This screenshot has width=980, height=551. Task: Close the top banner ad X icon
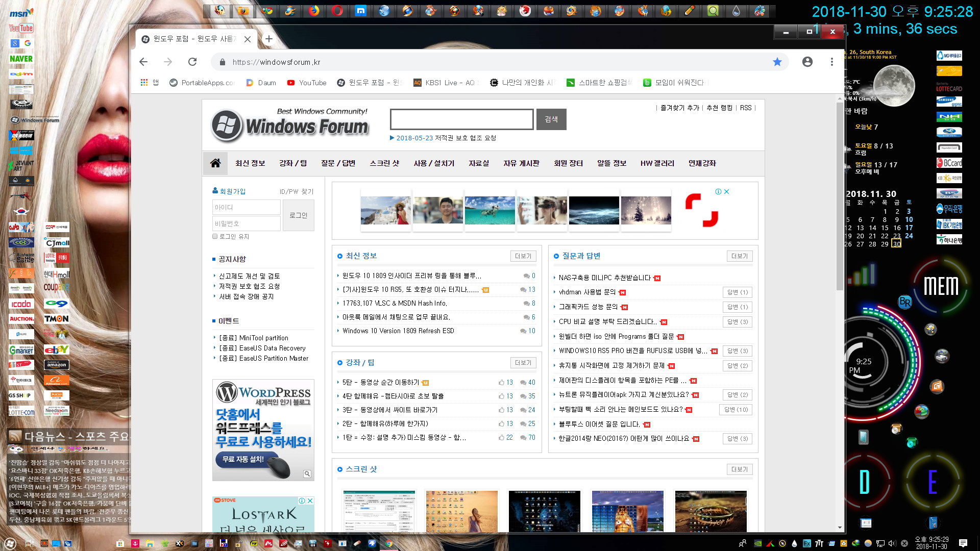click(727, 192)
